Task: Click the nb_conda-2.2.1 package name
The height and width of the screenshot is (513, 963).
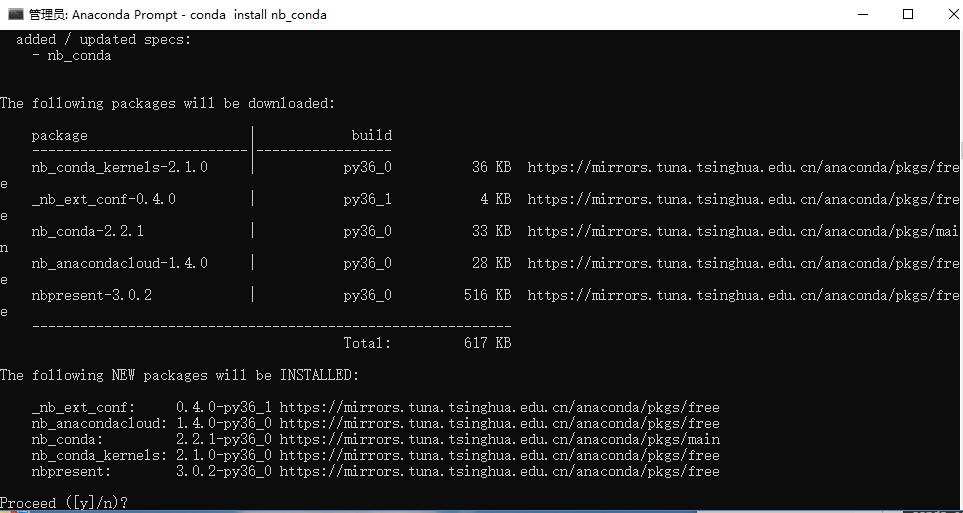Action: tap(88, 231)
